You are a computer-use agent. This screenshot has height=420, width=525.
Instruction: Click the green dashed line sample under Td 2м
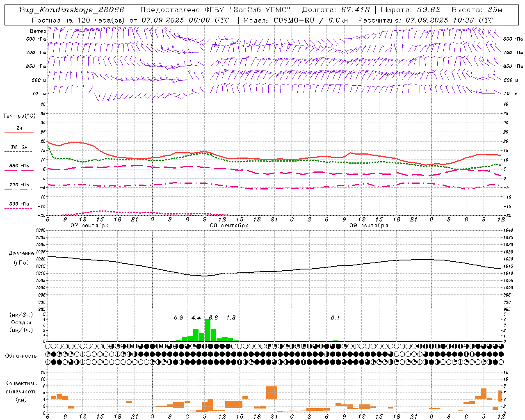click(18, 151)
